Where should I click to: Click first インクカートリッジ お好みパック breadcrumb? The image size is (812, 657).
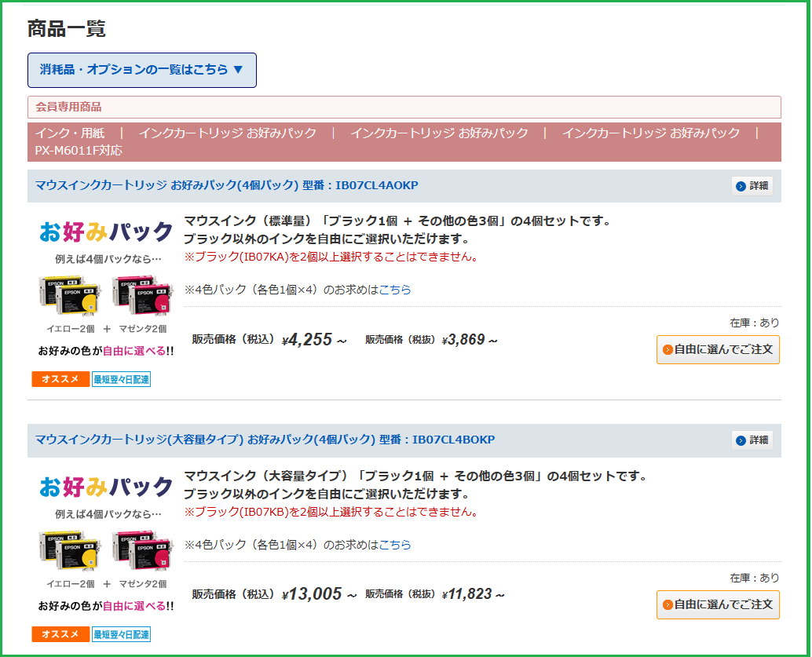(x=227, y=133)
